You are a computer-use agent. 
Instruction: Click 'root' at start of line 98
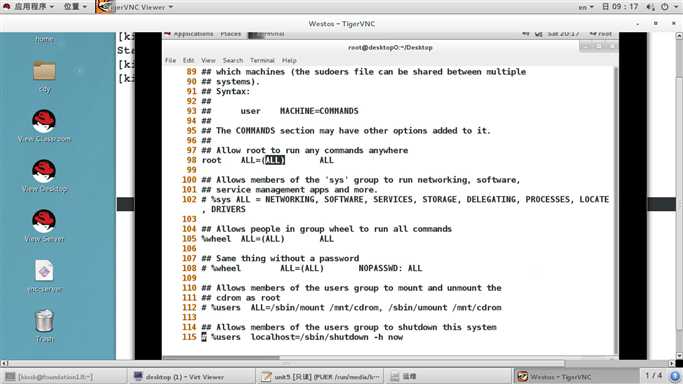(212, 160)
